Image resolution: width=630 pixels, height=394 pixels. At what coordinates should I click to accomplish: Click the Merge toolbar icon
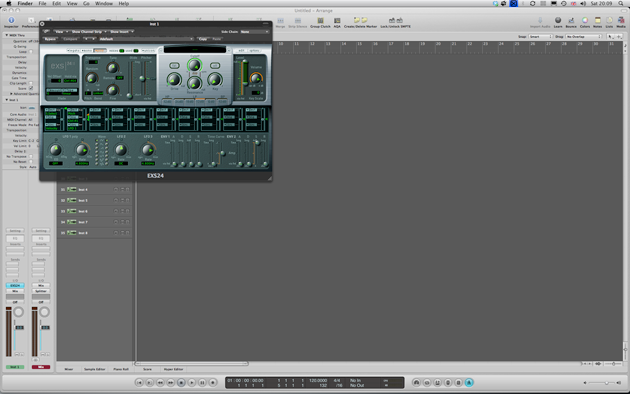(x=280, y=22)
